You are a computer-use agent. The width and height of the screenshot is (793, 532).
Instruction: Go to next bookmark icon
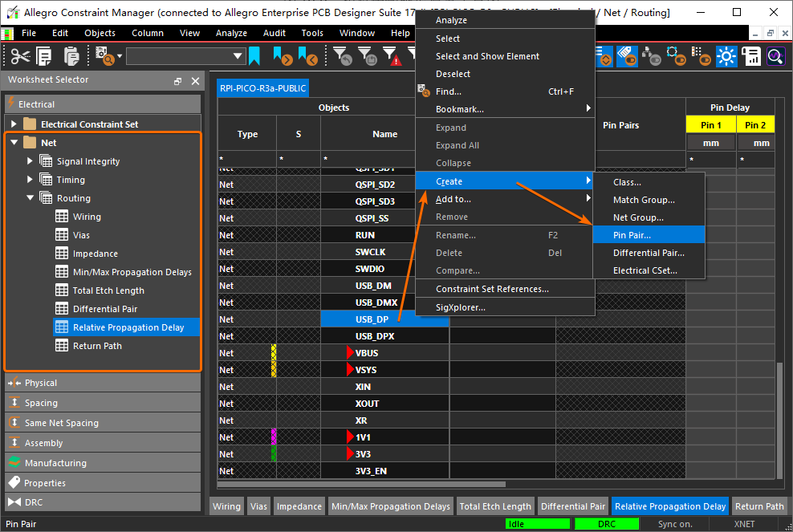(x=282, y=56)
